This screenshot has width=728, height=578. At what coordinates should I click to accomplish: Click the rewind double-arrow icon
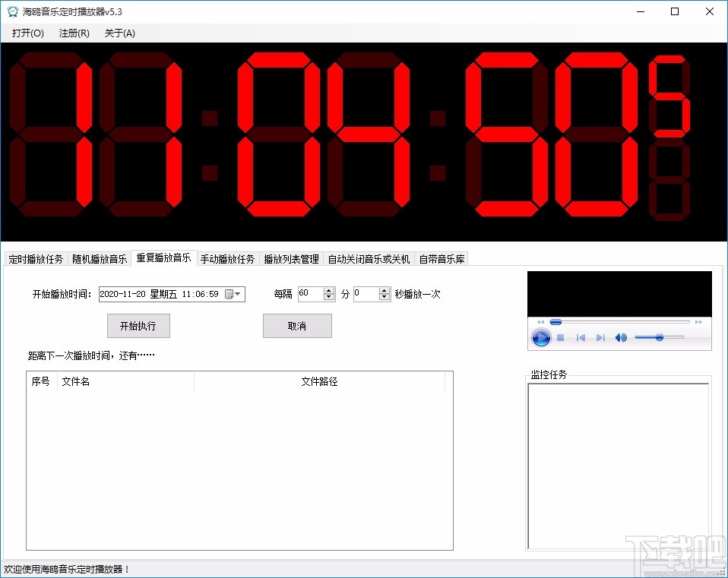tap(540, 321)
